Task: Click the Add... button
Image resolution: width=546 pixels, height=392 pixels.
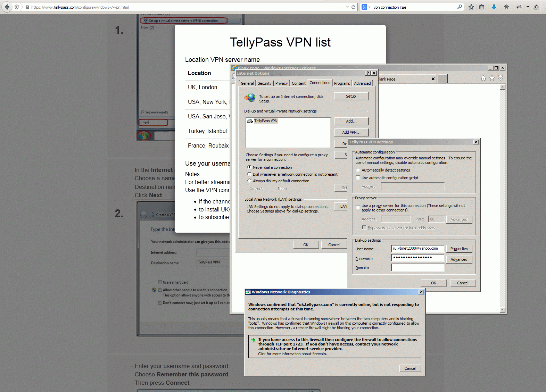Action: coord(351,121)
